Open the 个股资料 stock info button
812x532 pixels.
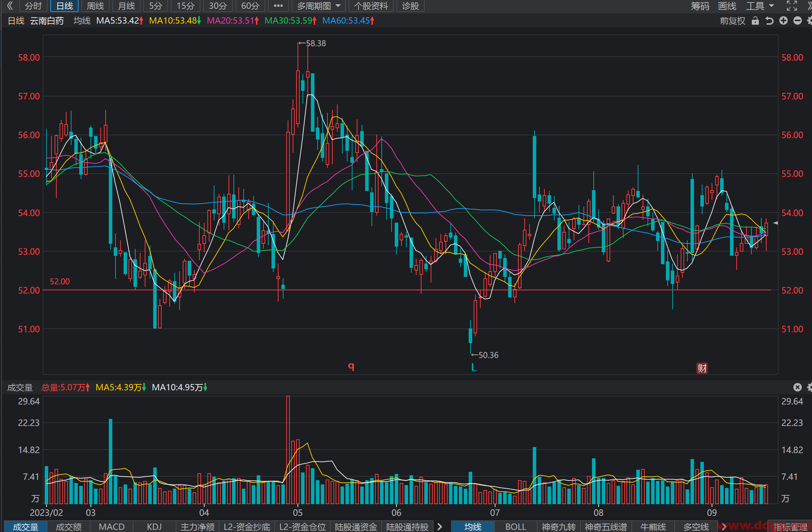(x=371, y=6)
